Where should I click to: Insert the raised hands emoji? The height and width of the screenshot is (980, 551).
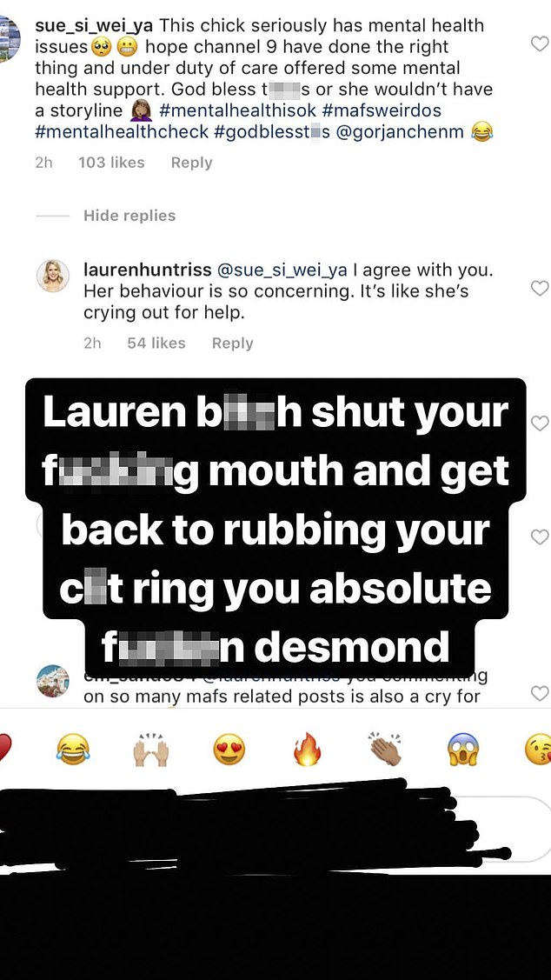coord(151,750)
